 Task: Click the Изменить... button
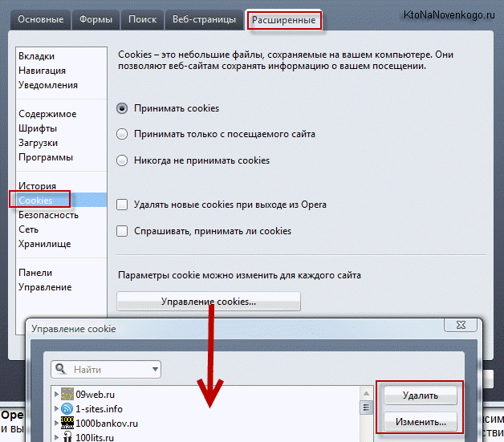pyautogui.click(x=420, y=422)
